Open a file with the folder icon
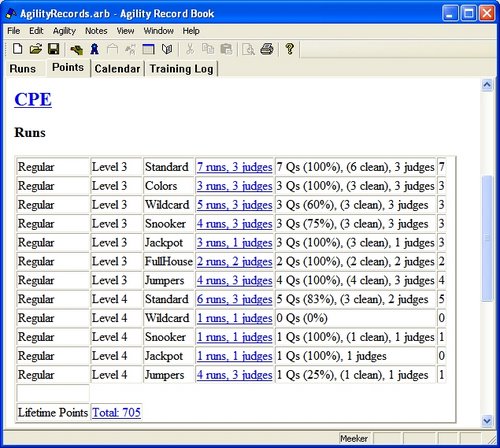500x448 pixels. (35, 49)
